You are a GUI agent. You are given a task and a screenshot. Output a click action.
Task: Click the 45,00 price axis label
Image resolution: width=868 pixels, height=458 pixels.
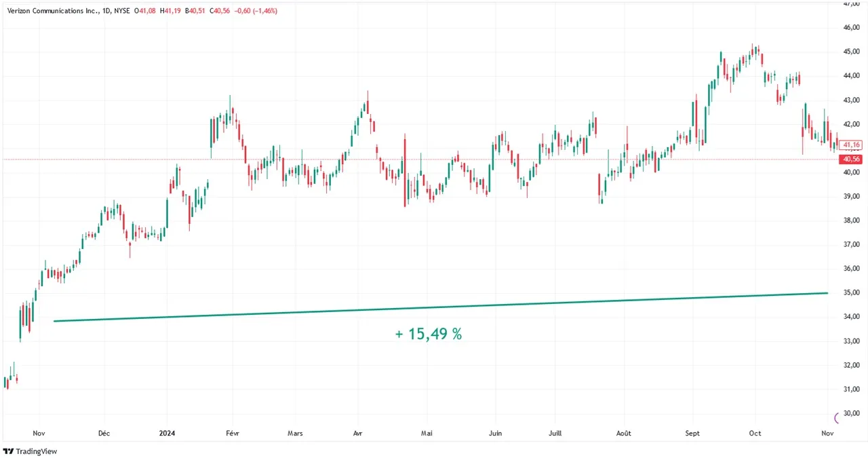pos(852,52)
